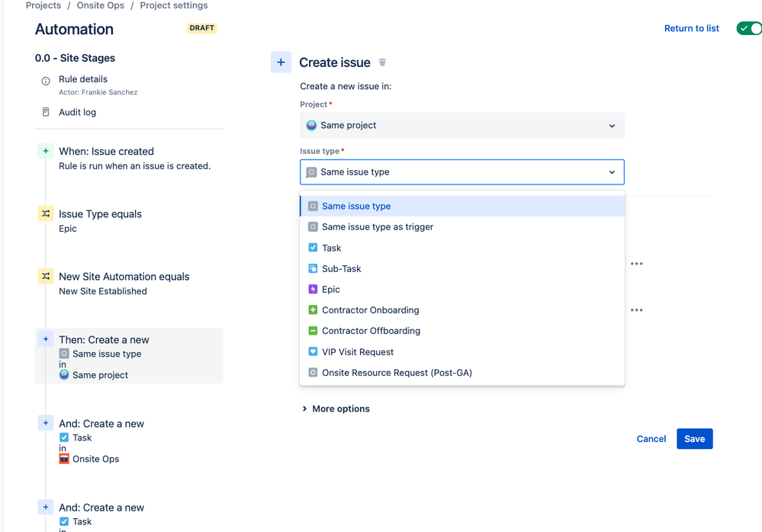
Task: Click the DRAFT status badge
Action: 201,28
